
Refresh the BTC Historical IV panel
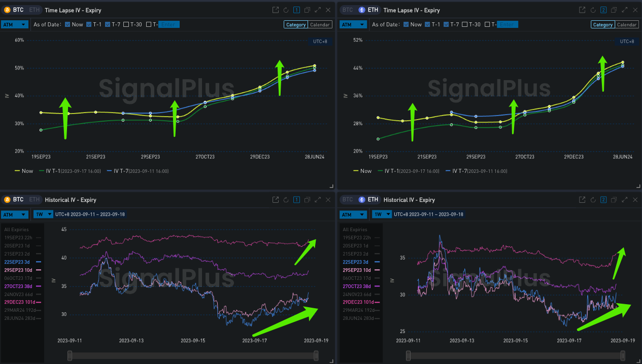click(286, 200)
